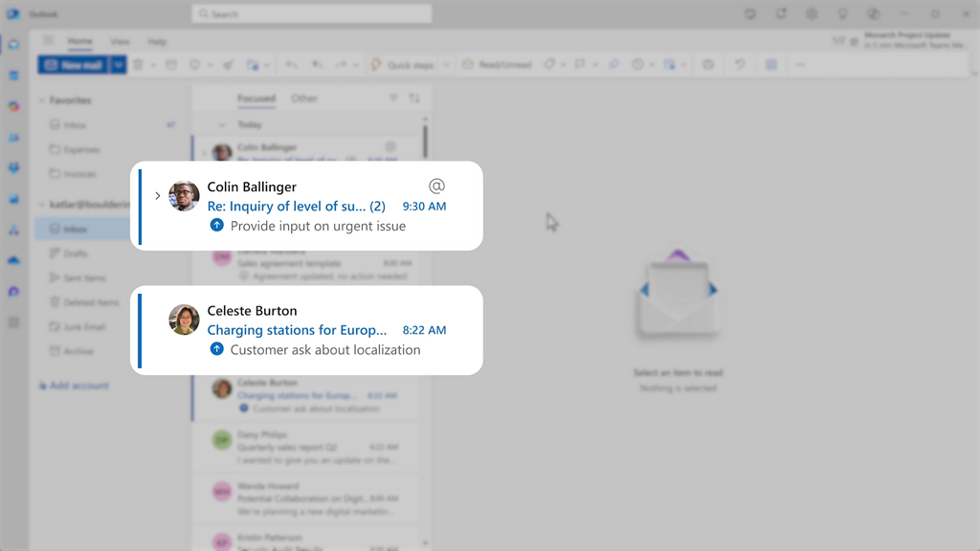980x551 pixels.
Task: Open the Tips lightbulb in title bar
Action: tap(842, 13)
